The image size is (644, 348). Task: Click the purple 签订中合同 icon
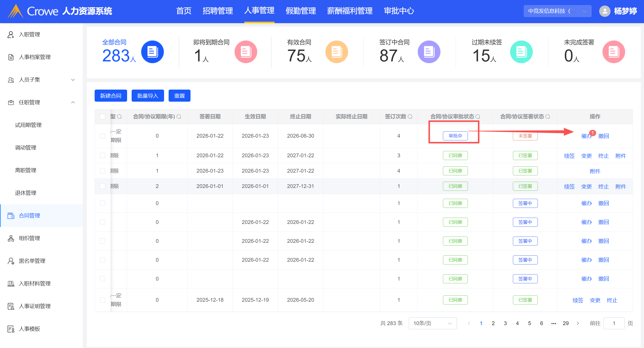[x=429, y=52]
